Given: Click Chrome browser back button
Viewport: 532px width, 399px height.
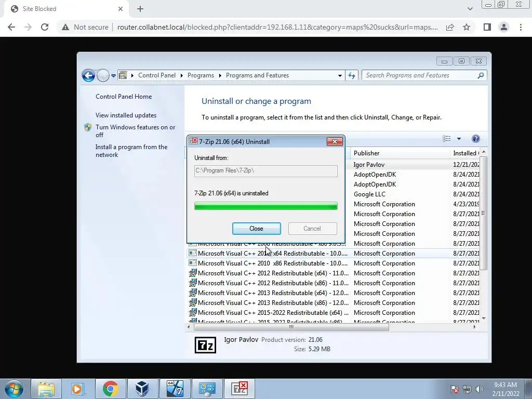Looking at the screenshot, I should 11,27.
